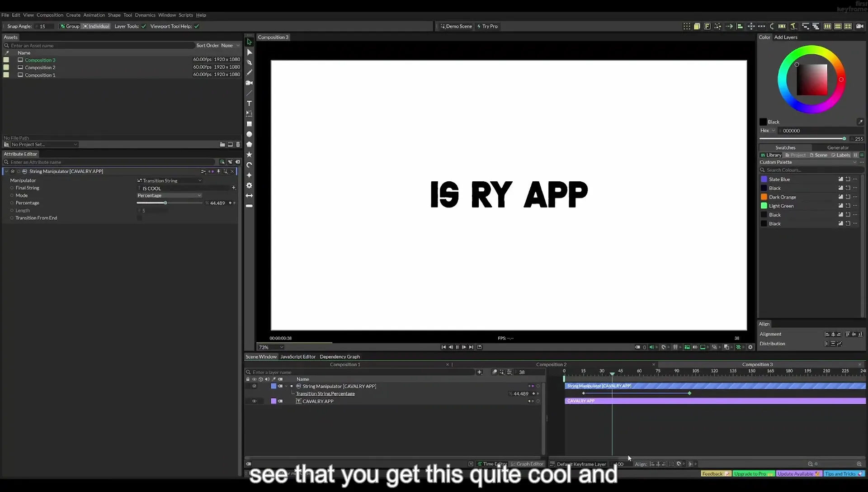Screen dimensions: 868x492
Task: Select the Star shape tool
Action: tap(249, 155)
